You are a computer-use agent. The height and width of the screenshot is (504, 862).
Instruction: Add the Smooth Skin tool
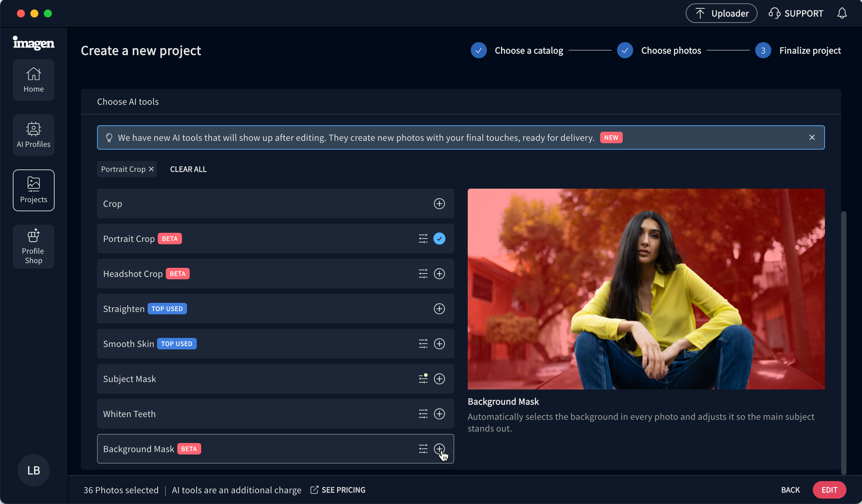pos(439,344)
